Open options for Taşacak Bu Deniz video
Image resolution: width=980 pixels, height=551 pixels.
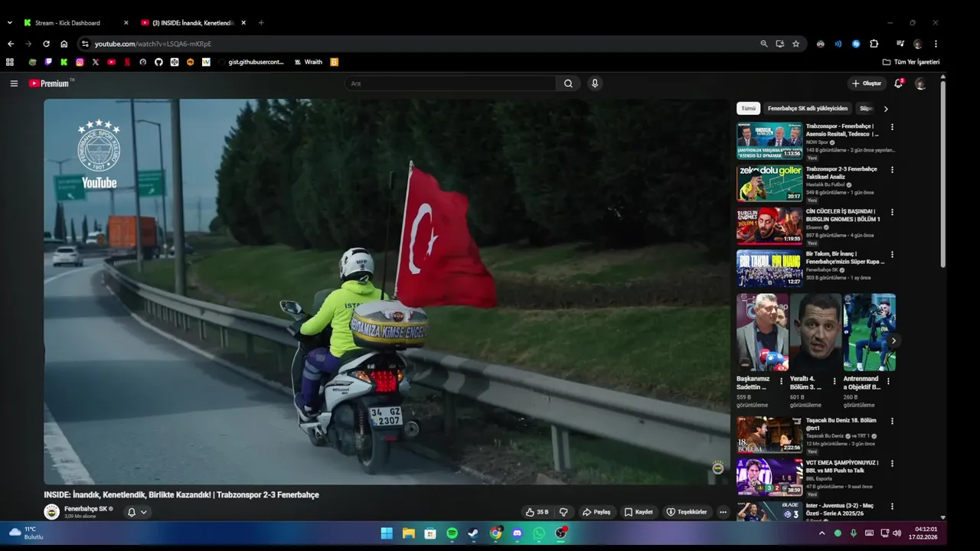click(892, 421)
